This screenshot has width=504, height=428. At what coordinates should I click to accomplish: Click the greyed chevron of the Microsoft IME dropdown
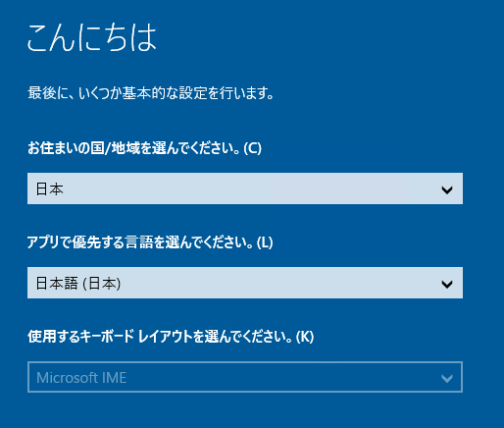click(447, 379)
